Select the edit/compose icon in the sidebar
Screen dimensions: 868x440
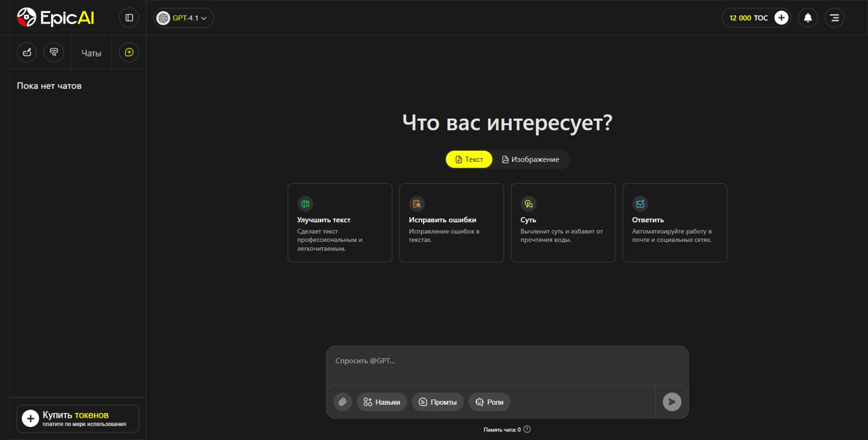pos(27,52)
